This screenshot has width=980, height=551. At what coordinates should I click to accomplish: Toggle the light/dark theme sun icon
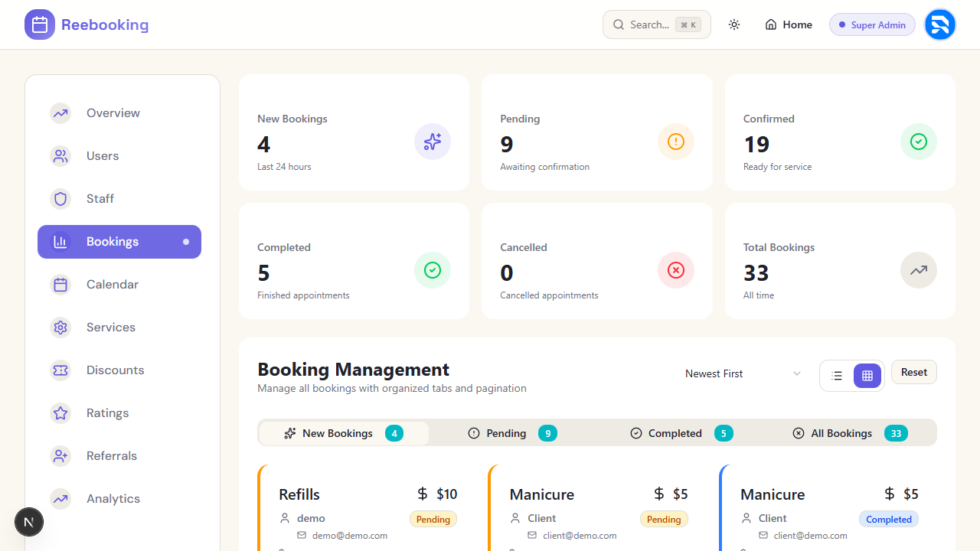coord(734,24)
